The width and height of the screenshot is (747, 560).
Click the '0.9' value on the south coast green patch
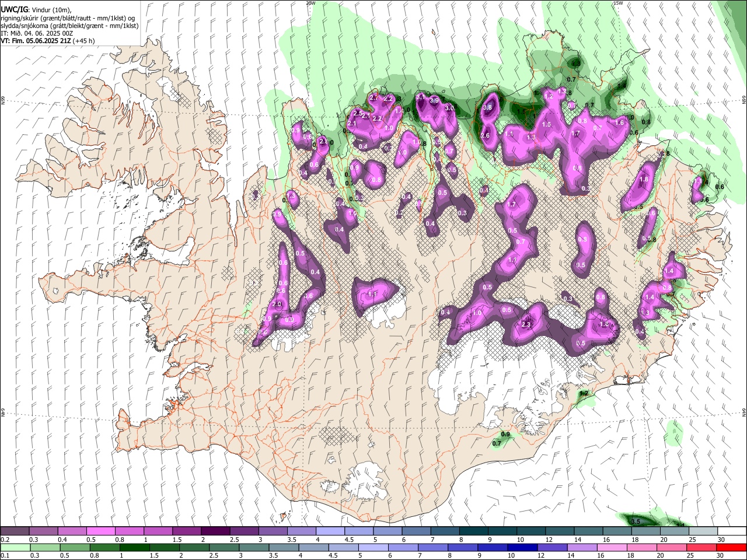click(x=505, y=434)
